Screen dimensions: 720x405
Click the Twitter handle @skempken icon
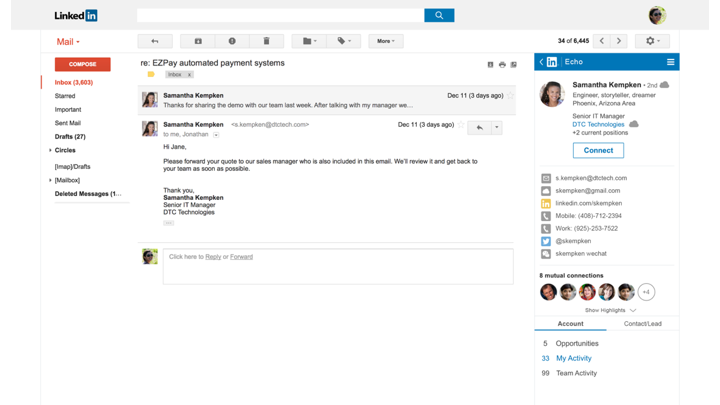coord(546,241)
